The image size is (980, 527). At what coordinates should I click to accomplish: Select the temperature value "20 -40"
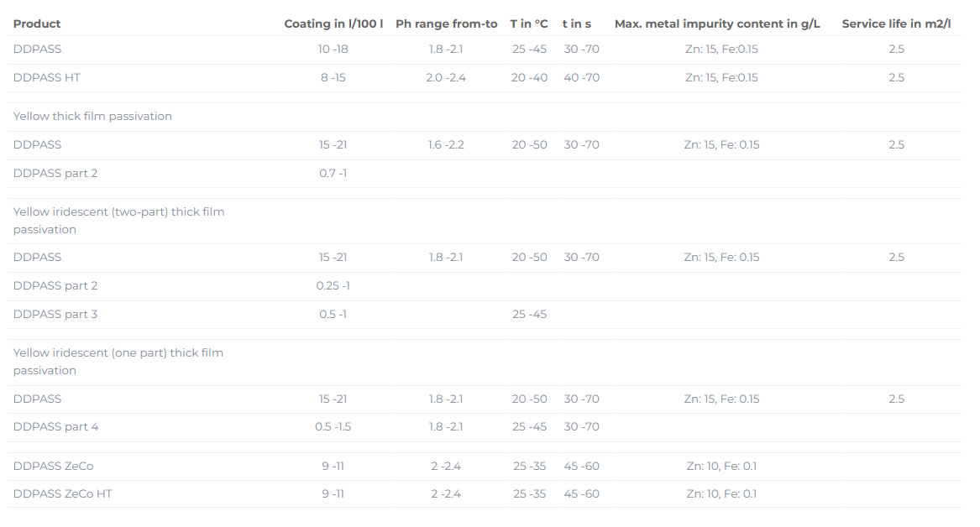(529, 77)
